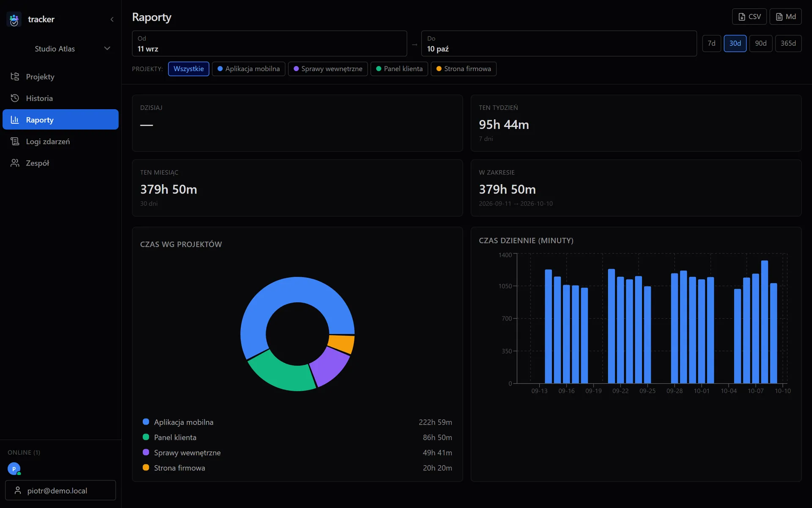Viewport: 812px width, 508px height.
Task: Click the CSV file download icon
Action: [x=742, y=17]
